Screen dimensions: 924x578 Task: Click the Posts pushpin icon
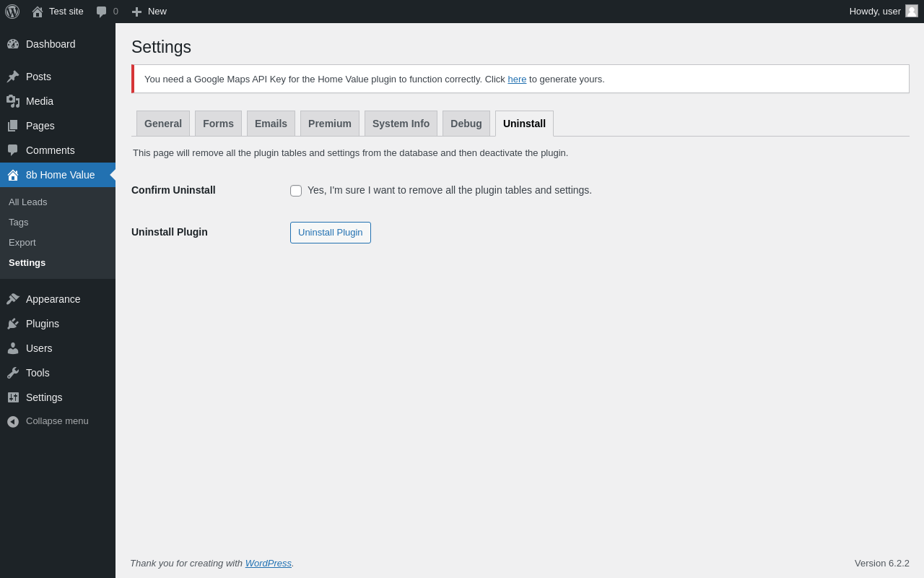[x=13, y=77]
